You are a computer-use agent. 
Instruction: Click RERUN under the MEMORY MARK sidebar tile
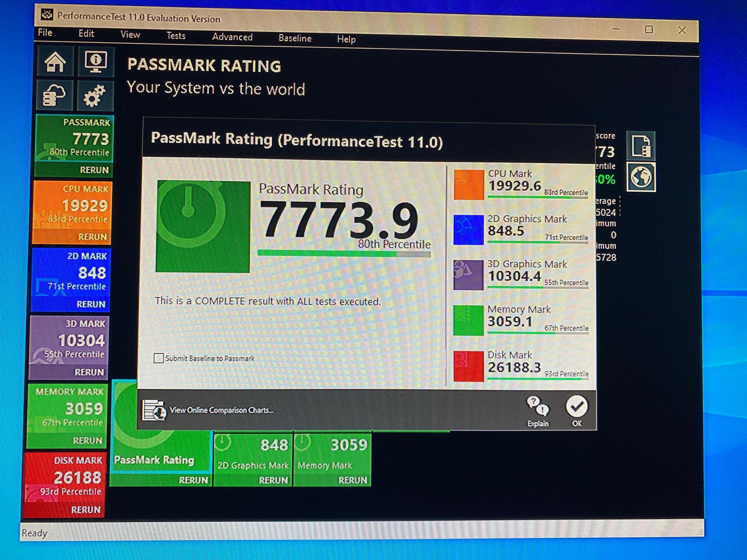(88, 440)
